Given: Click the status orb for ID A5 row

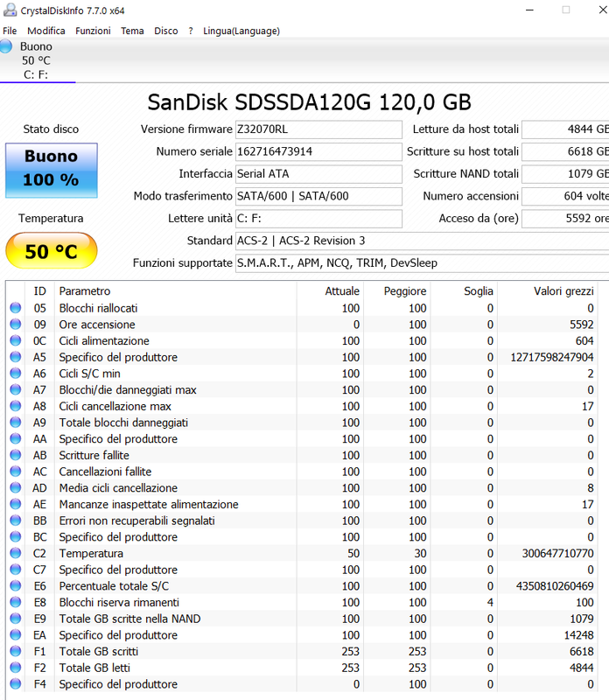Looking at the screenshot, I should pos(16,357).
